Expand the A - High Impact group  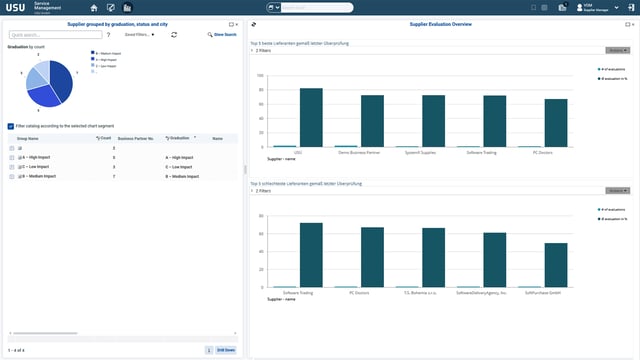pos(20,158)
